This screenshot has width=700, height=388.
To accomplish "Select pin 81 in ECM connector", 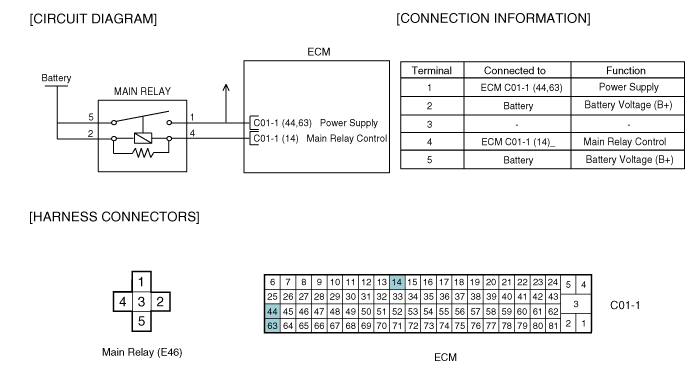I will (553, 325).
